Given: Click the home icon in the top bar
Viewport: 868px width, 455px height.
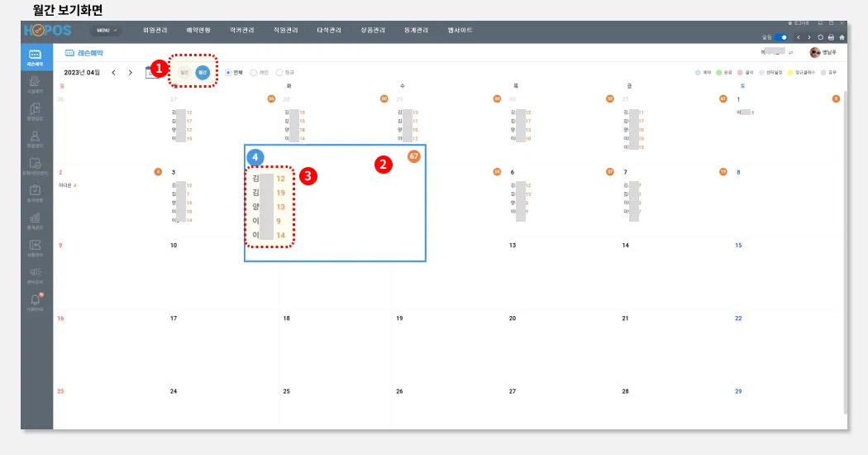Looking at the screenshot, I should click(x=842, y=38).
